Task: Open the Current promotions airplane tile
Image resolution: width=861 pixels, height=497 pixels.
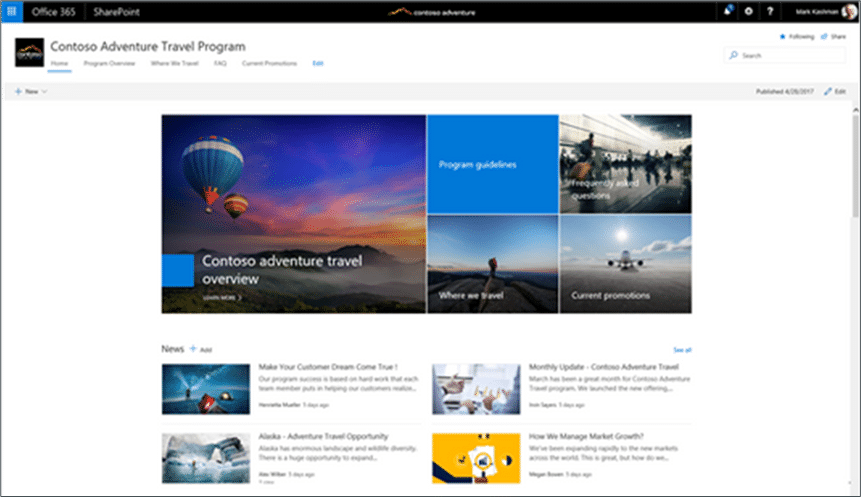Action: pyautogui.click(x=625, y=264)
